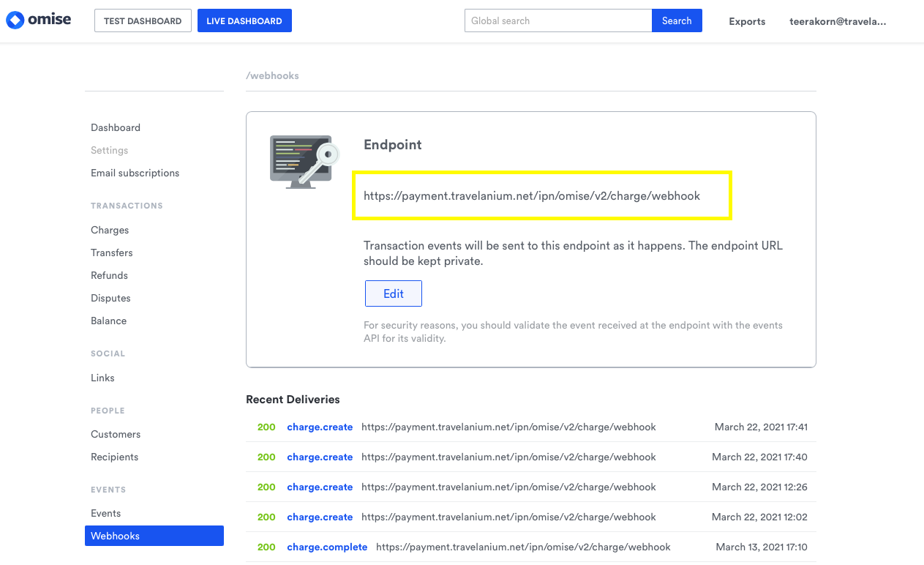924x565 pixels.
Task: Click the Omise logo icon
Action: coord(15,20)
